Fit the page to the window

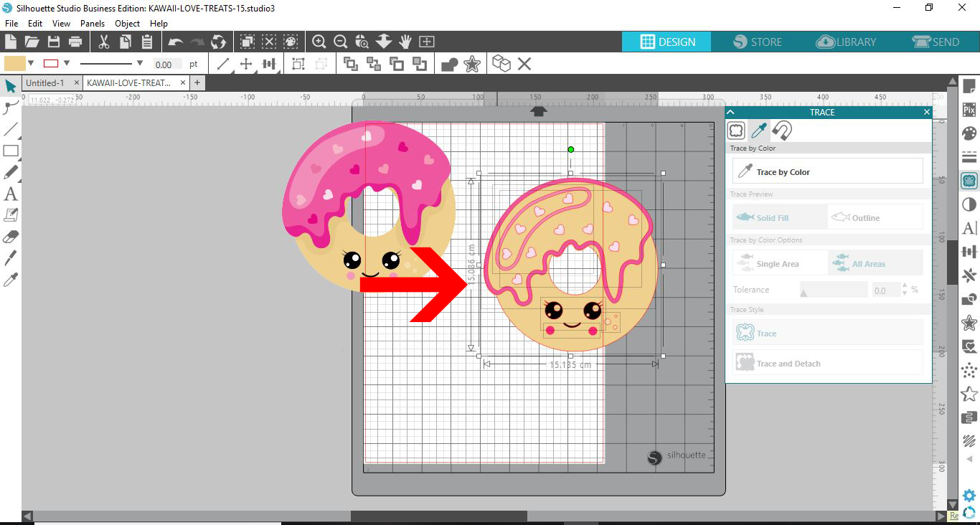pyautogui.click(x=427, y=42)
